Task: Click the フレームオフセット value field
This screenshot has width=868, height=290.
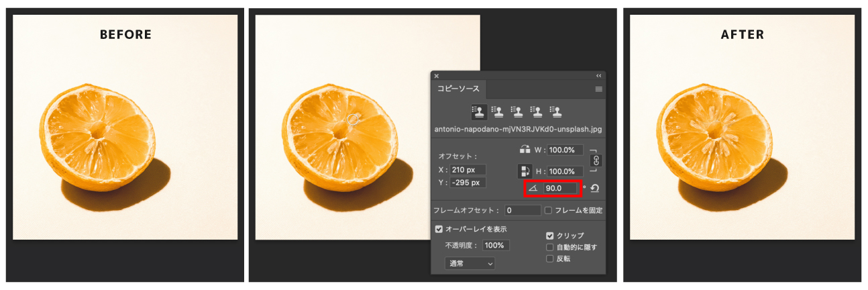Action: point(523,211)
